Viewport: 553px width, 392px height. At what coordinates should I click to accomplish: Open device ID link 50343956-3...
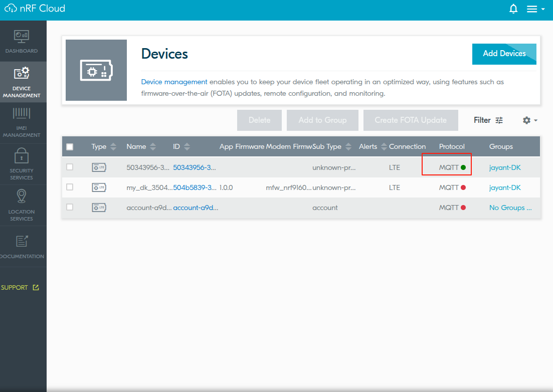click(195, 167)
